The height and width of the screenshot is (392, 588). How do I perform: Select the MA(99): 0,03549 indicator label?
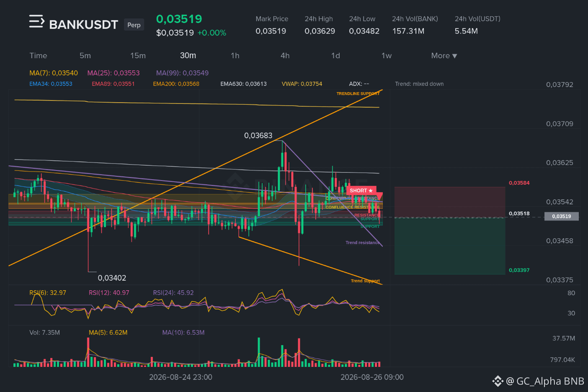click(182, 73)
